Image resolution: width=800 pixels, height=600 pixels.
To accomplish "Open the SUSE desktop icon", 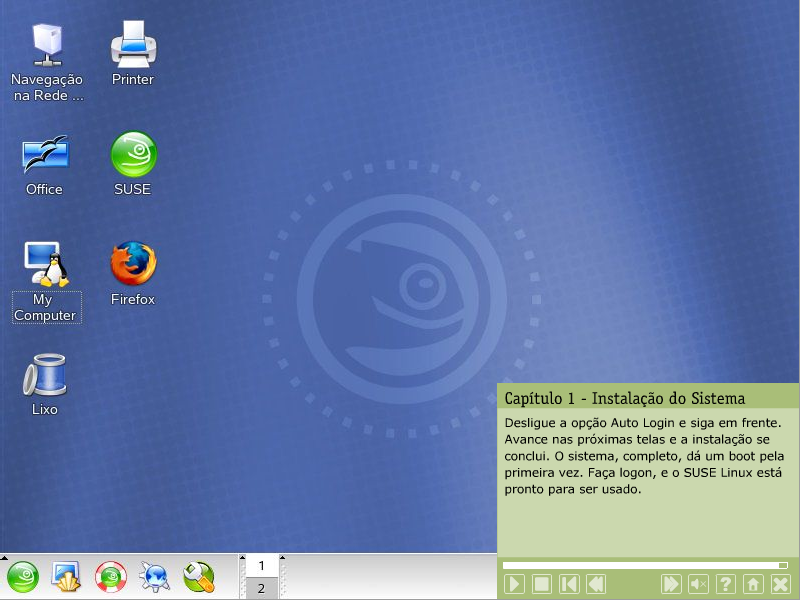I will (x=133, y=155).
